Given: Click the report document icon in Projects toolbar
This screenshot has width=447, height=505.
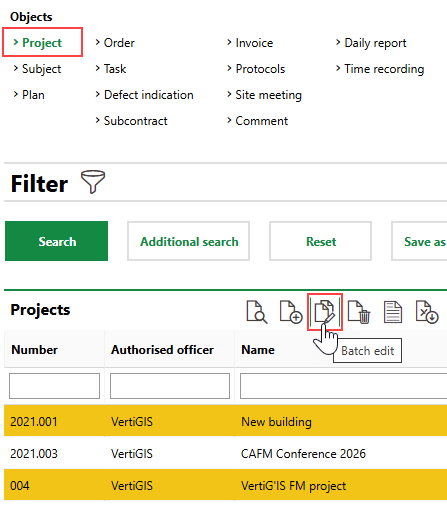Looking at the screenshot, I should (393, 312).
